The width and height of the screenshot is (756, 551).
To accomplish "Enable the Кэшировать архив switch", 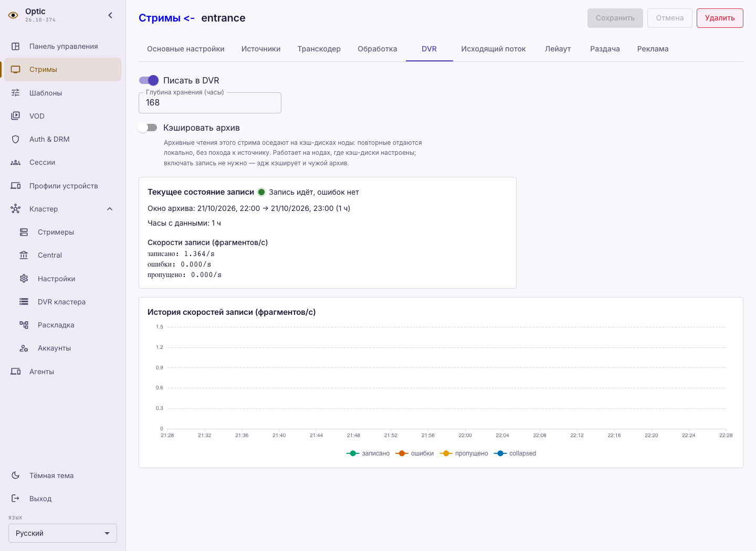I will (x=148, y=128).
